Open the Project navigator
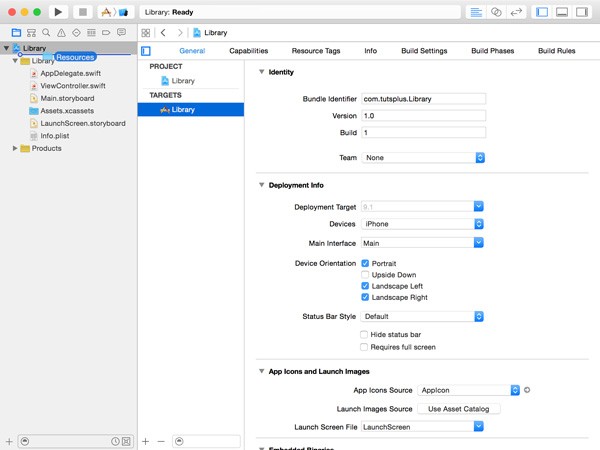 point(16,33)
